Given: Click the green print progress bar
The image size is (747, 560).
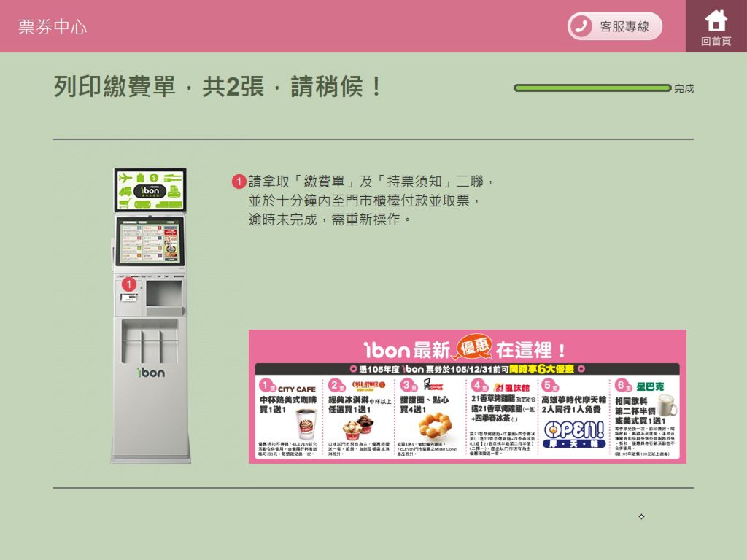Looking at the screenshot, I should click(x=592, y=87).
